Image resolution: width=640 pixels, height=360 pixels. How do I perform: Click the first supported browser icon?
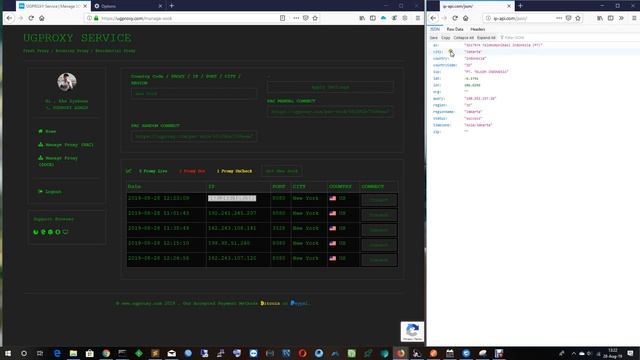coord(36,232)
